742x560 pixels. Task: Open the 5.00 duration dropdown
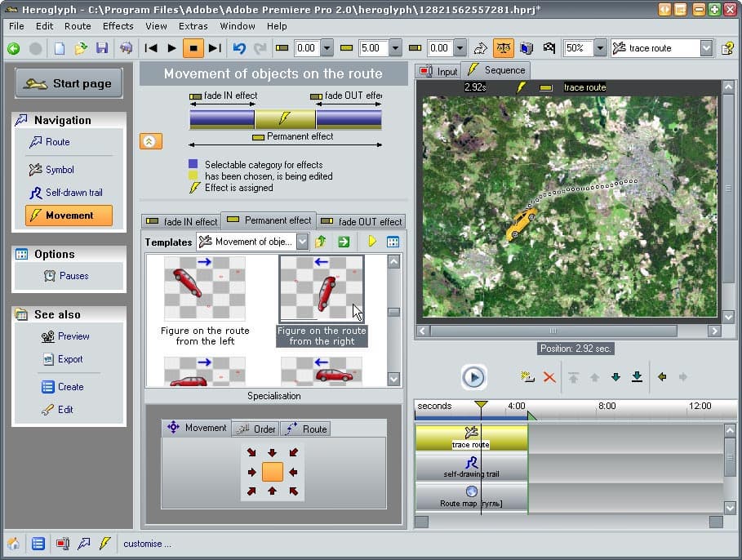pyautogui.click(x=396, y=48)
